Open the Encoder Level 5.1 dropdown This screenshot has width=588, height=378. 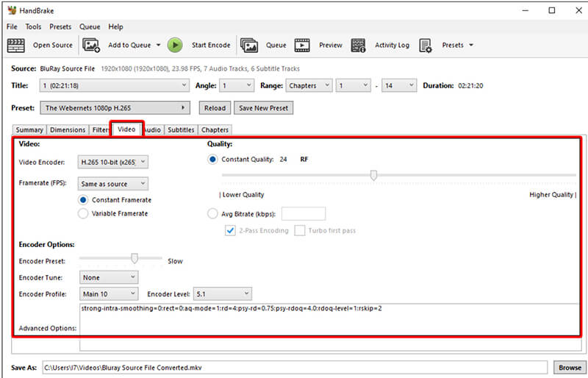223,294
